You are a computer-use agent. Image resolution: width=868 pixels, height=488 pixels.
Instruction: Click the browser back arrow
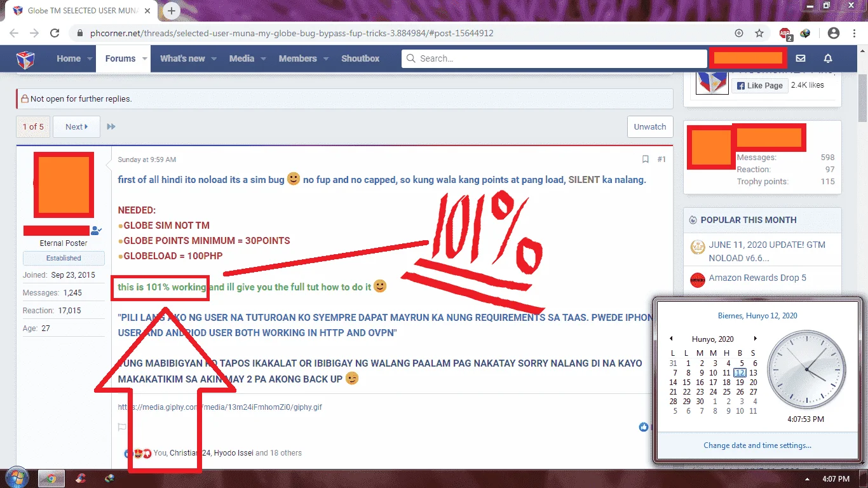tap(14, 33)
